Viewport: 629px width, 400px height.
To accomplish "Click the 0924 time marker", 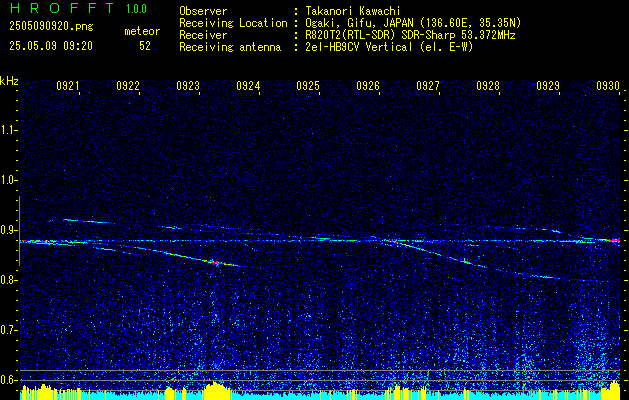I will pyautogui.click(x=248, y=85).
